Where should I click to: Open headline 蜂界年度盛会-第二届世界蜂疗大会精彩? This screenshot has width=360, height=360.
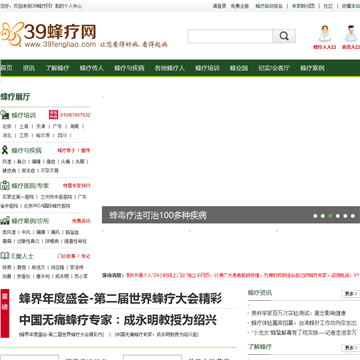coord(120,299)
